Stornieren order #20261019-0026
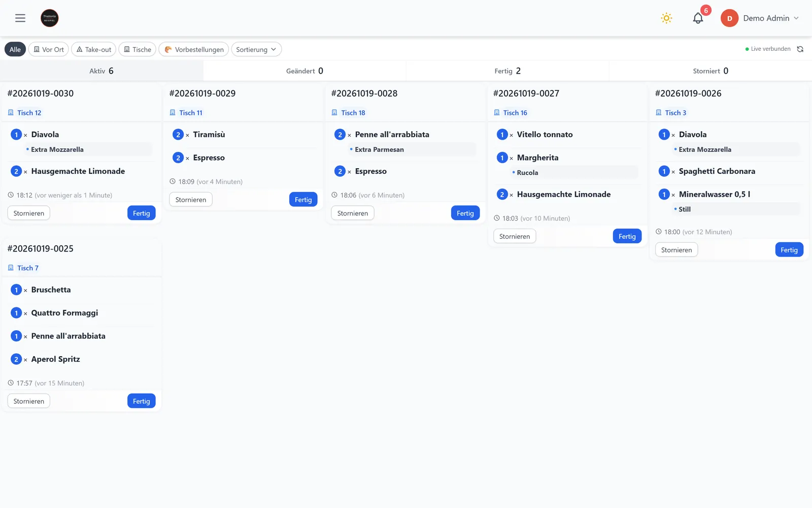The width and height of the screenshot is (812, 508). (x=676, y=250)
